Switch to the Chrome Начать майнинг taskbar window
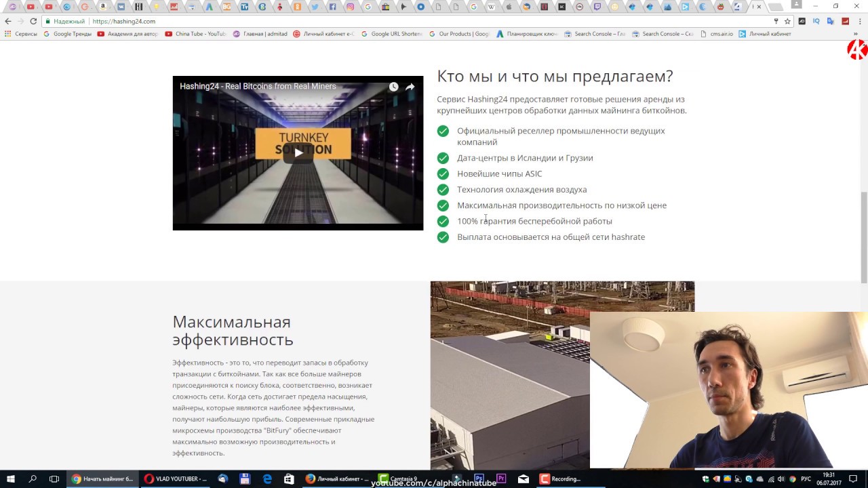Viewport: 868px width, 488px height. click(103, 479)
